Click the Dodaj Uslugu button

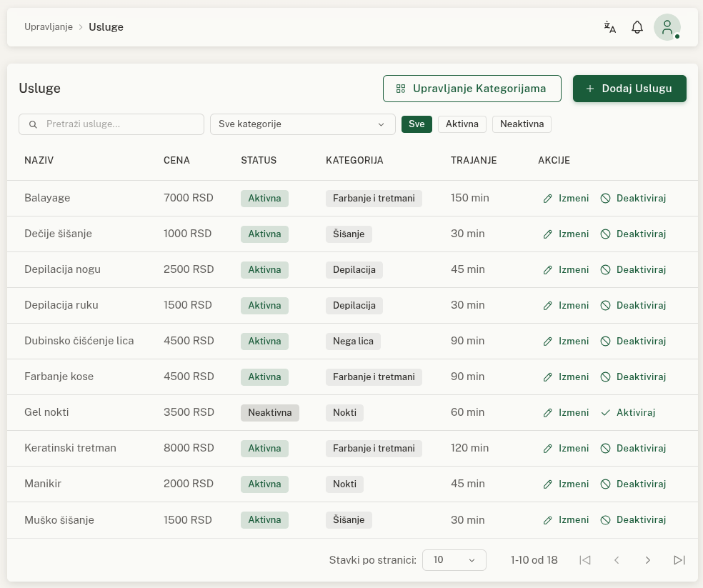629,89
